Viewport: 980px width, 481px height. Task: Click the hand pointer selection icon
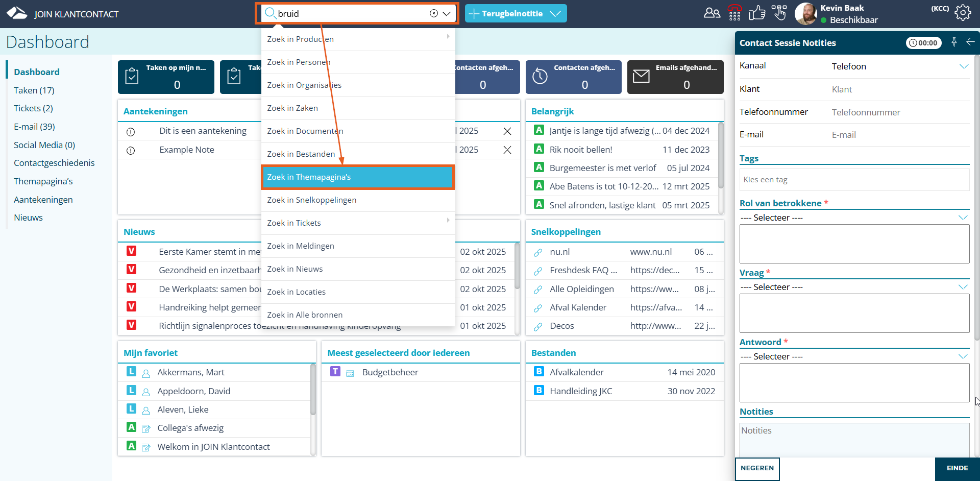point(779,13)
